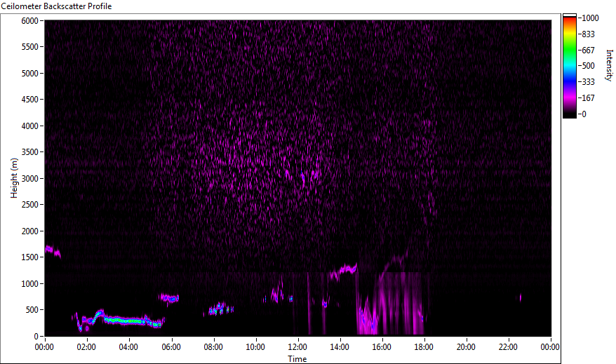
Task: Select the 12:00 time axis label
Action: [297, 347]
